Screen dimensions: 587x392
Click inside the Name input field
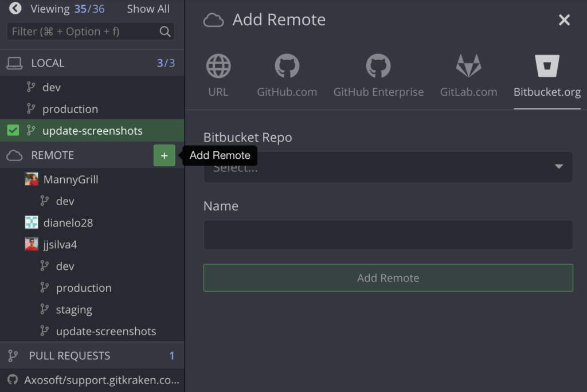388,235
